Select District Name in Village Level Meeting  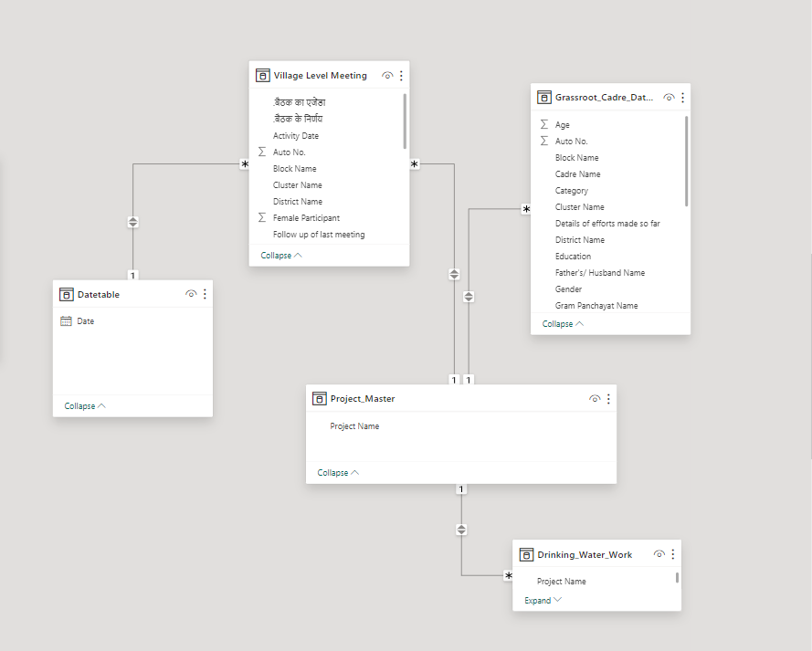(x=298, y=201)
